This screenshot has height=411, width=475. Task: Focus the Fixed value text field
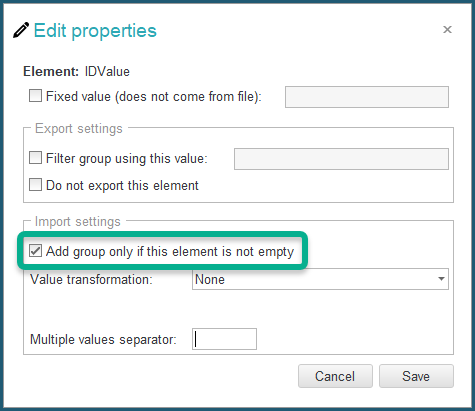click(x=367, y=97)
